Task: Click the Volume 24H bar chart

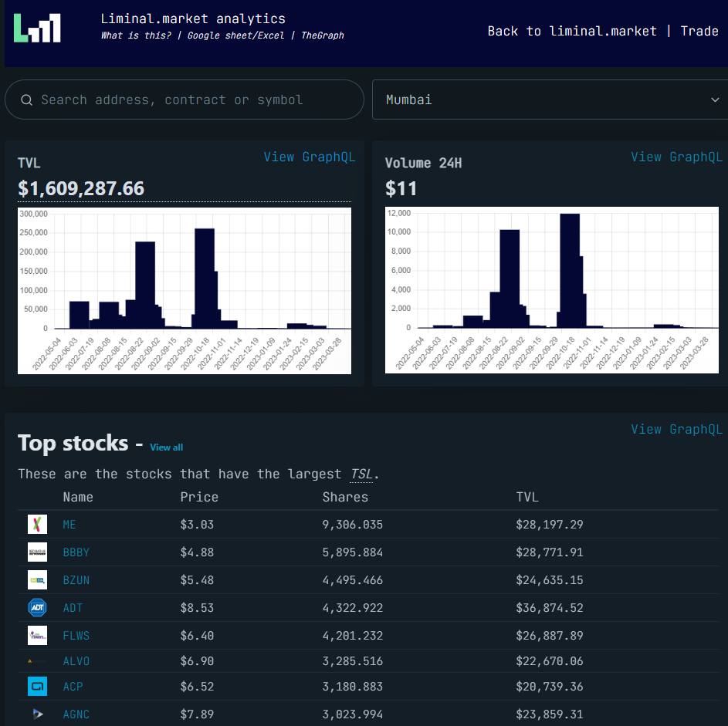Action: click(551, 290)
